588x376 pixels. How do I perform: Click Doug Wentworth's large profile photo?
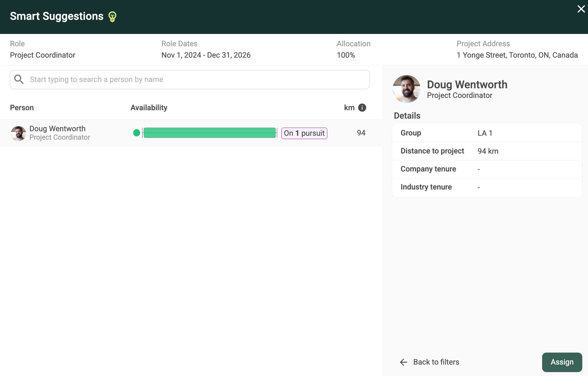pos(406,89)
